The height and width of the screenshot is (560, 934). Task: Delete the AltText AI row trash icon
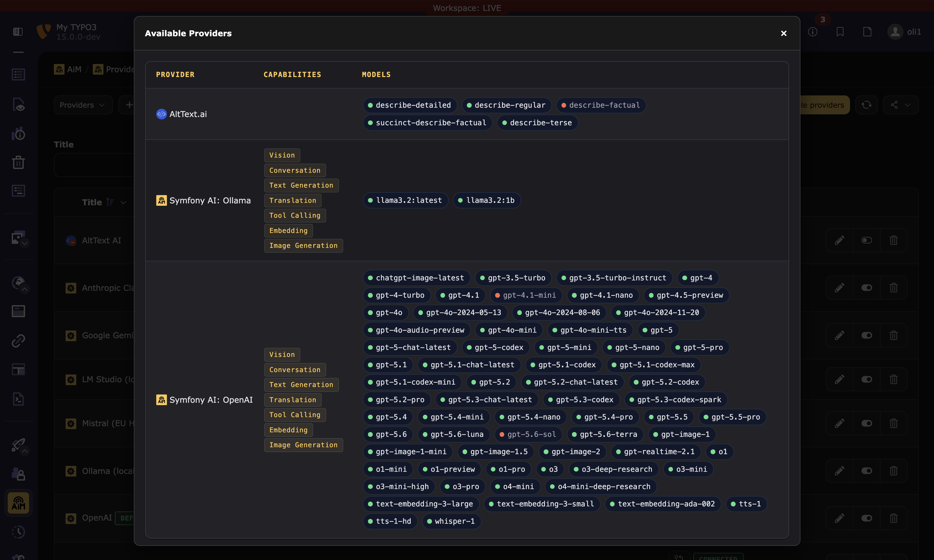[894, 240]
